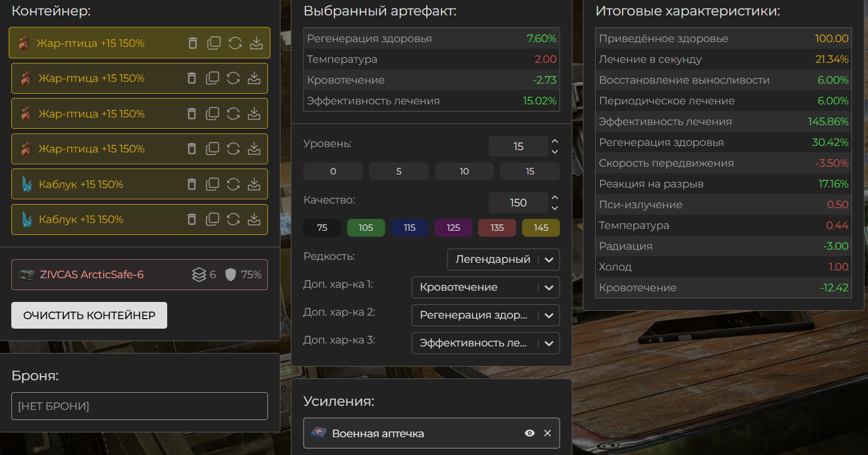The height and width of the screenshot is (455, 868).
Task: Click the Пси-излучение 0.50 stat
Action: (x=723, y=205)
